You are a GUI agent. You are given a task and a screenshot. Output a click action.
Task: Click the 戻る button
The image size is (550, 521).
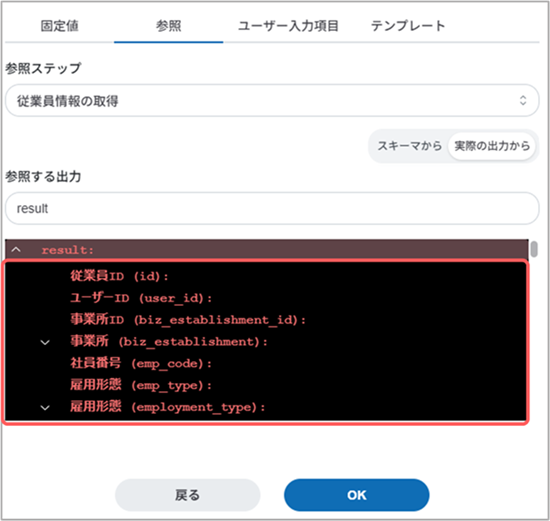pyautogui.click(x=188, y=495)
